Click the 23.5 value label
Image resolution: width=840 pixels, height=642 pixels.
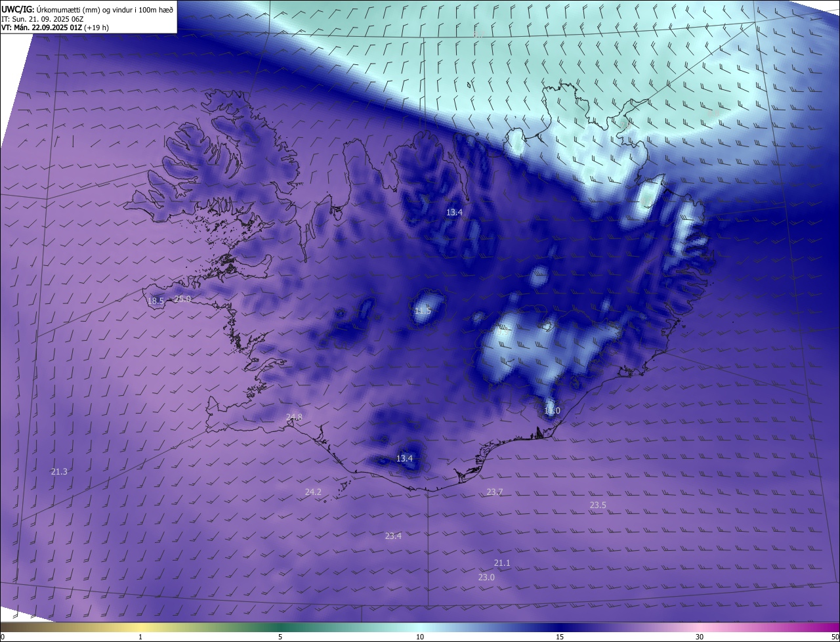(598, 505)
